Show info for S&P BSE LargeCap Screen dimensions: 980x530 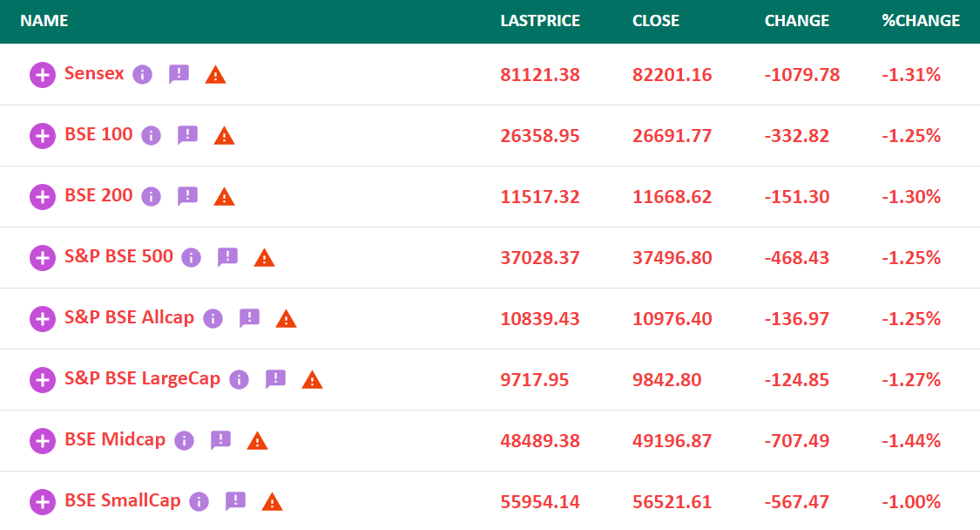(x=240, y=380)
